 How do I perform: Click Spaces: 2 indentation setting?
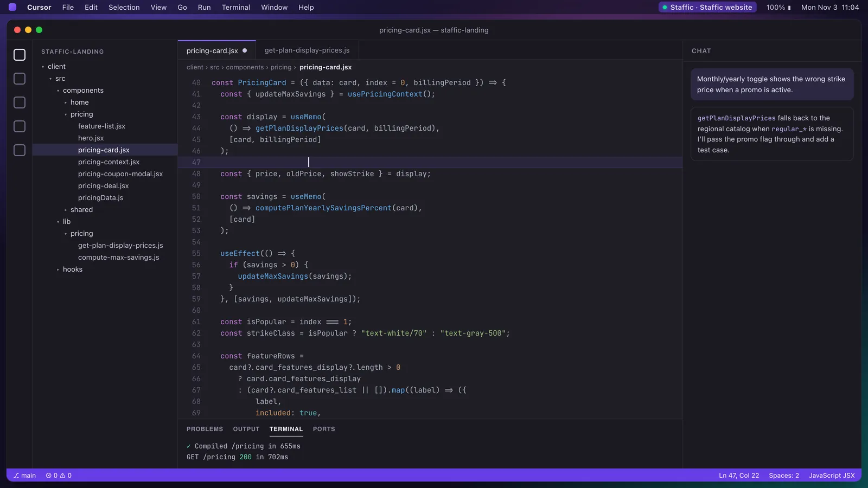tap(784, 476)
